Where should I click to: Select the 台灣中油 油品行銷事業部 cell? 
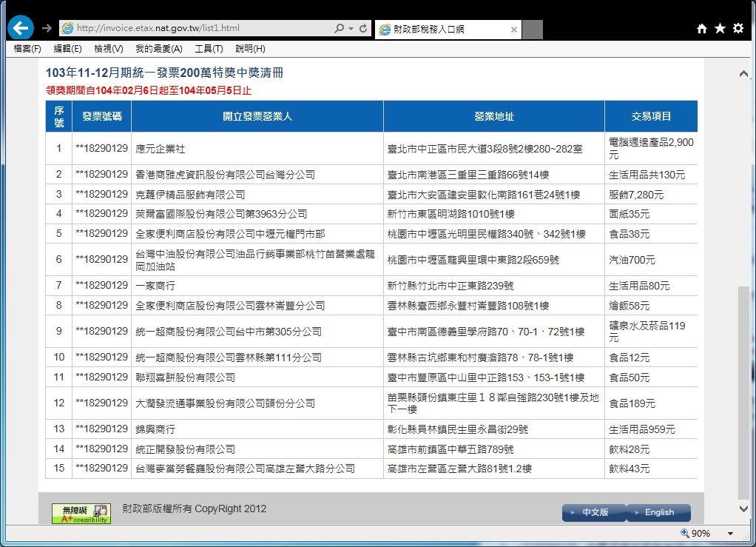pyautogui.click(x=257, y=260)
